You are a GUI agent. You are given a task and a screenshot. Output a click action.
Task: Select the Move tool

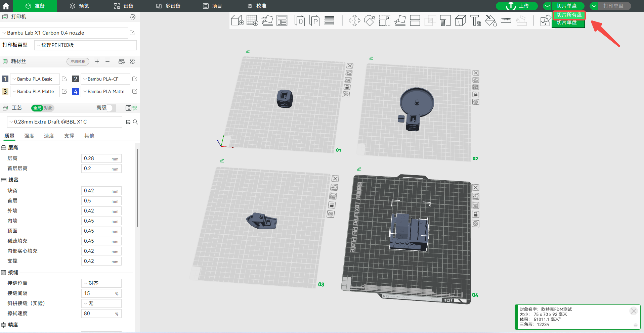click(x=354, y=20)
